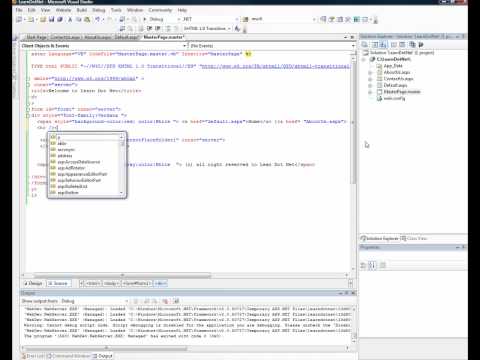480x360 pixels.
Task: Switch to the Default.aspx tab
Action: (x=127, y=37)
